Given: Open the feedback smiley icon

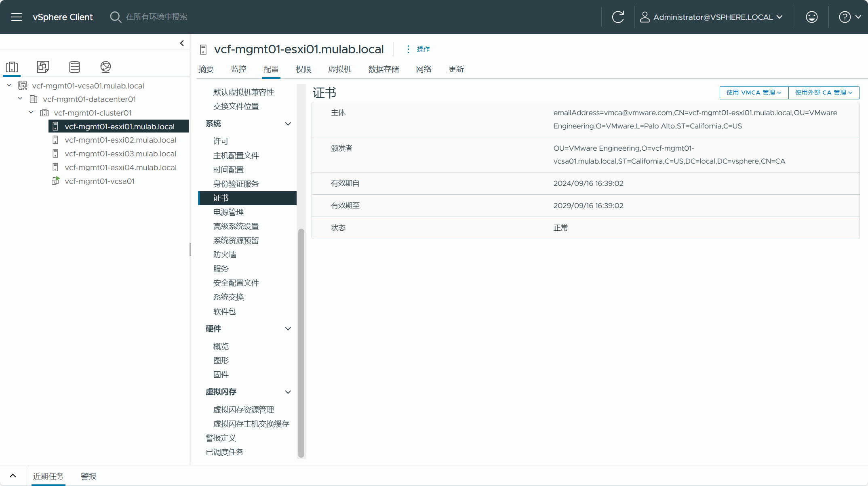Looking at the screenshot, I should click(x=811, y=17).
